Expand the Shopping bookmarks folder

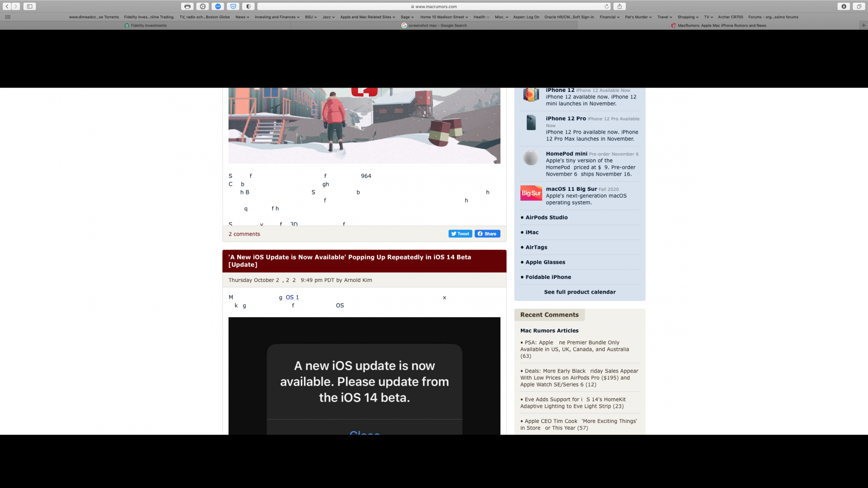688,17
